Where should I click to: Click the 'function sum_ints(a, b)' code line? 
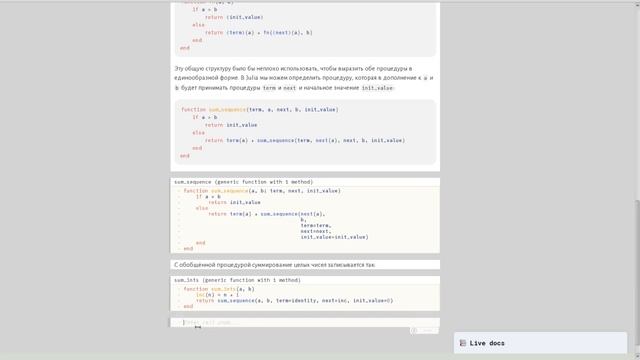point(219,289)
